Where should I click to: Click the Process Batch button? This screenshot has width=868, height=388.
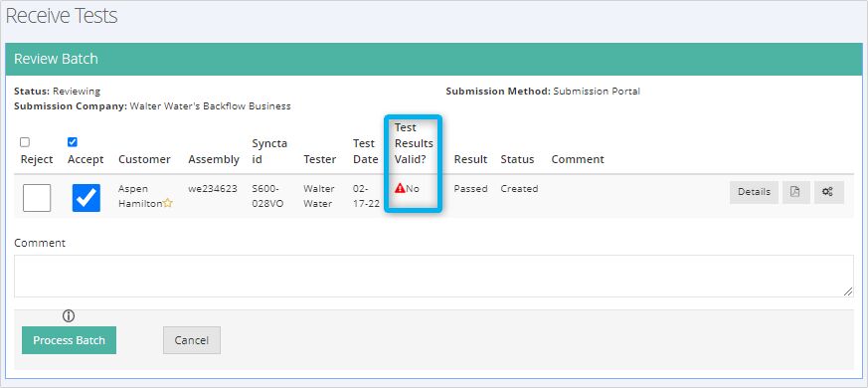[x=70, y=340]
